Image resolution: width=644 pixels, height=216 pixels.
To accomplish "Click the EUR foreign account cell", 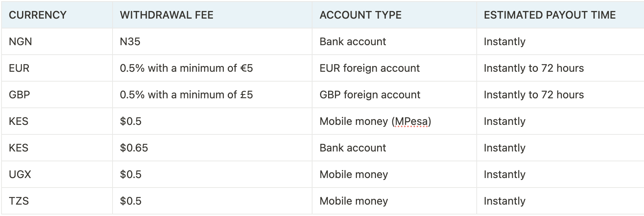I will [x=394, y=68].
